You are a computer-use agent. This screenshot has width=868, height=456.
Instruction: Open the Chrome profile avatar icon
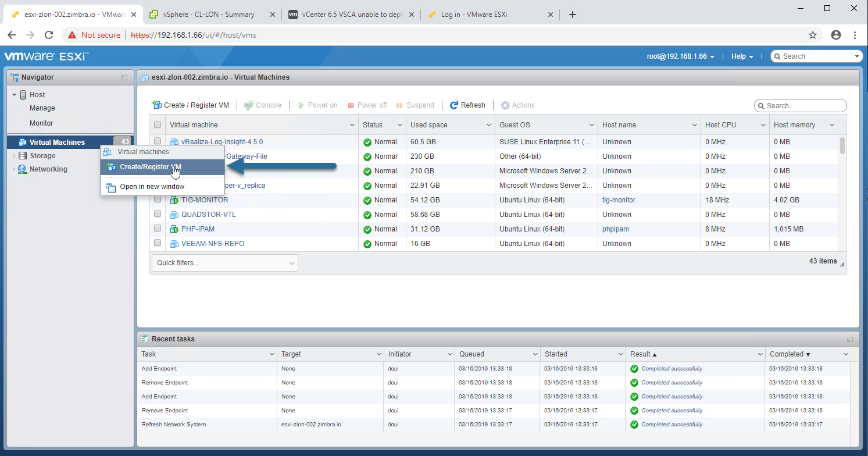coord(836,35)
